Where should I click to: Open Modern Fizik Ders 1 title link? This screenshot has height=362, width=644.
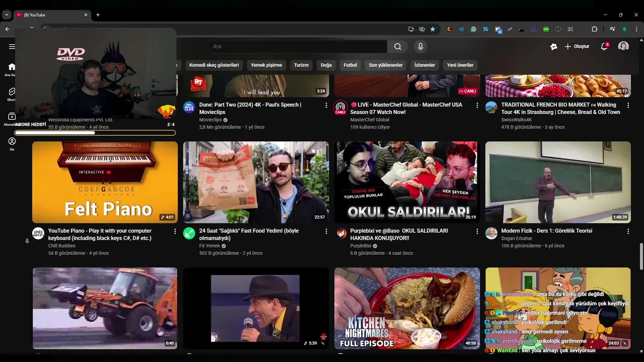(546, 231)
